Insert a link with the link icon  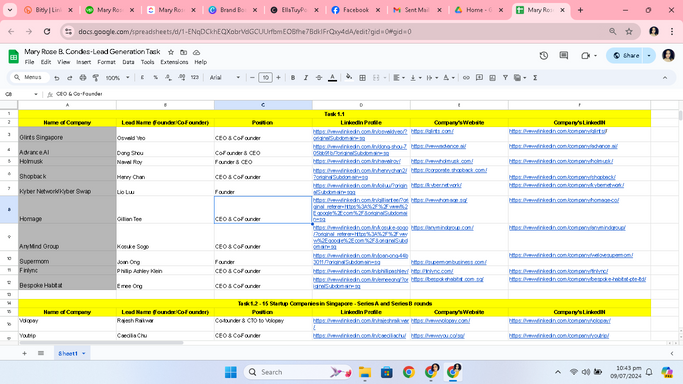466,77
